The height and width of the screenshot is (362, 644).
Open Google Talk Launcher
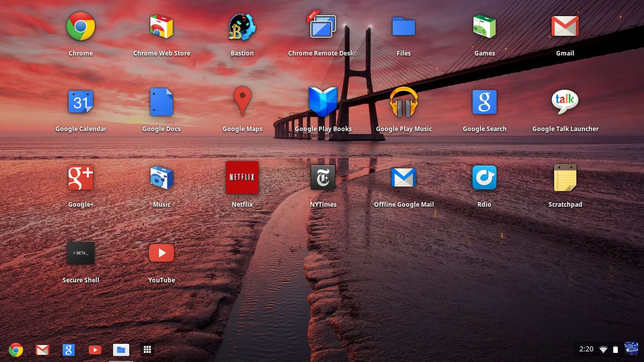[x=565, y=101]
